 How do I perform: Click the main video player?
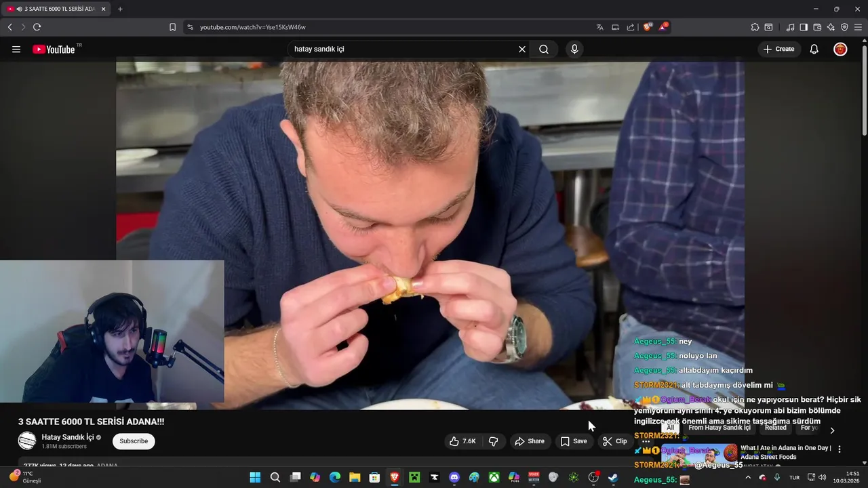[x=430, y=236]
